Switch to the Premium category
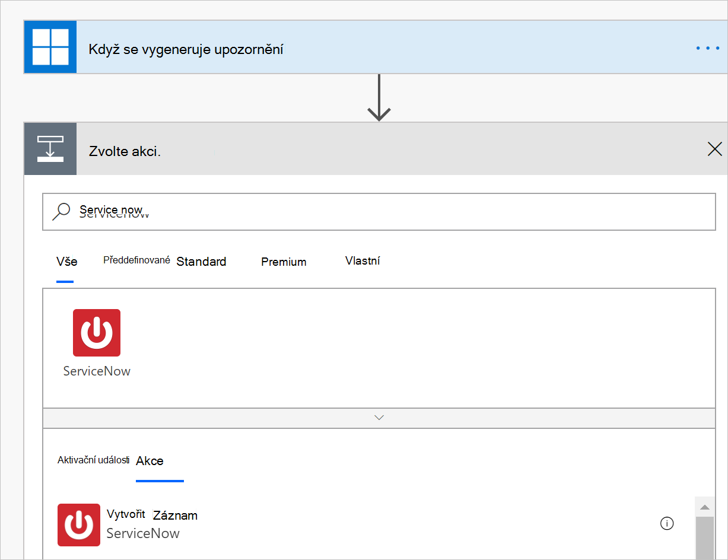The image size is (728, 560). pyautogui.click(x=283, y=261)
